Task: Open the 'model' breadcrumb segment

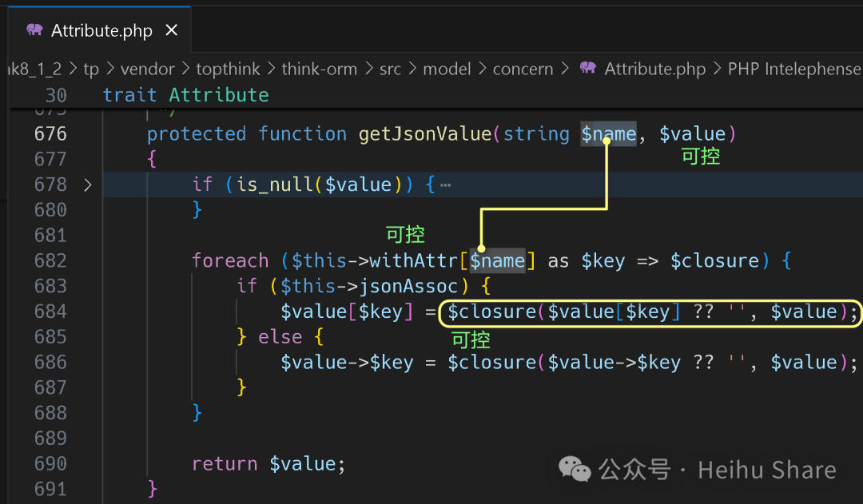Action: [447, 69]
